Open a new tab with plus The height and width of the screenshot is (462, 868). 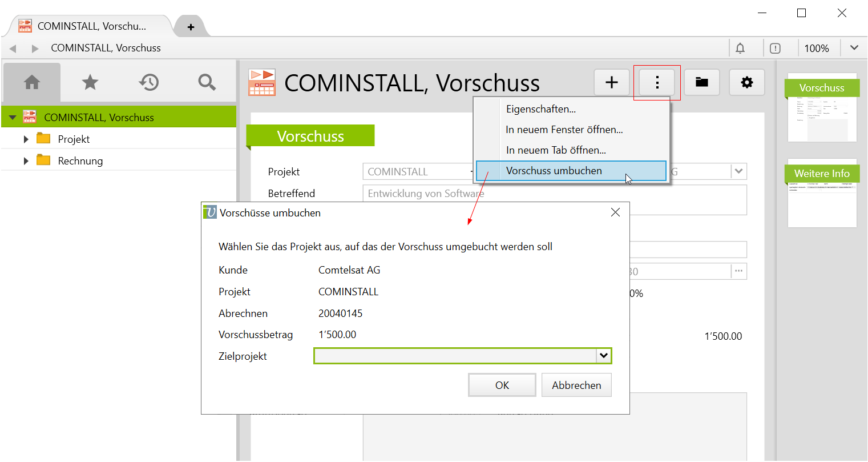tap(191, 27)
